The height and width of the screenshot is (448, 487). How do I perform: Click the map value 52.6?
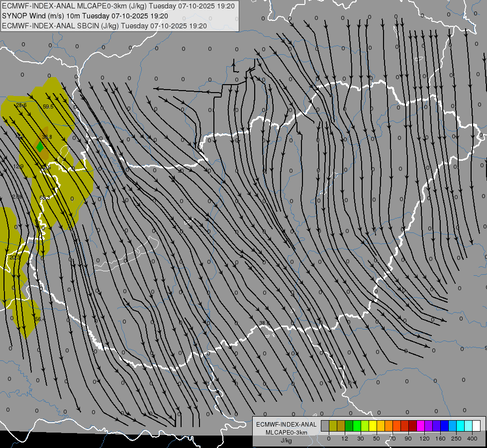[x=45, y=168]
